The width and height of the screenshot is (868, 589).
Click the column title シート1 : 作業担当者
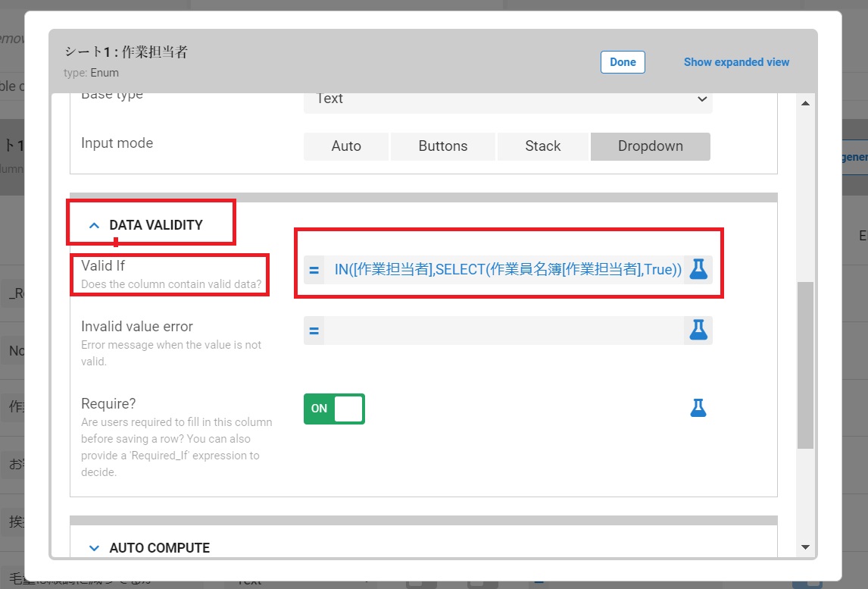click(x=126, y=52)
